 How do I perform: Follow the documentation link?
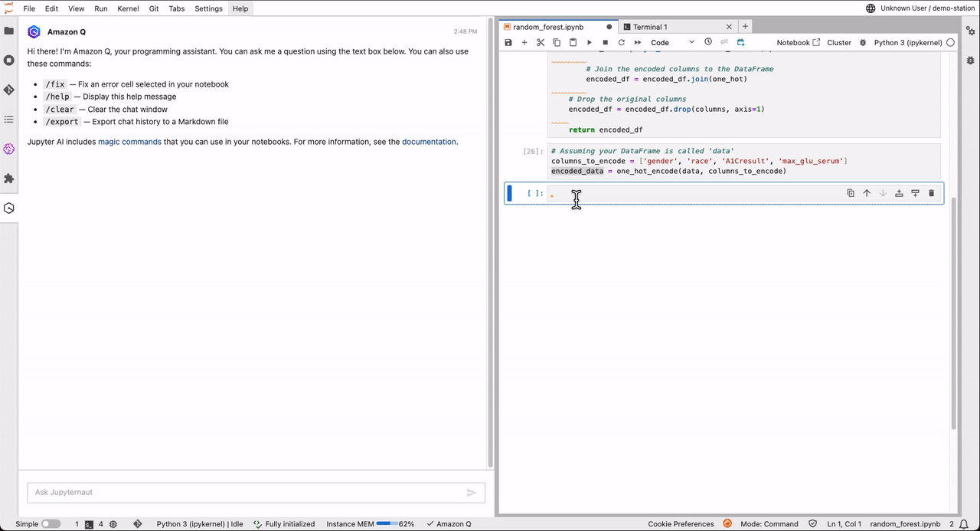[x=429, y=142]
